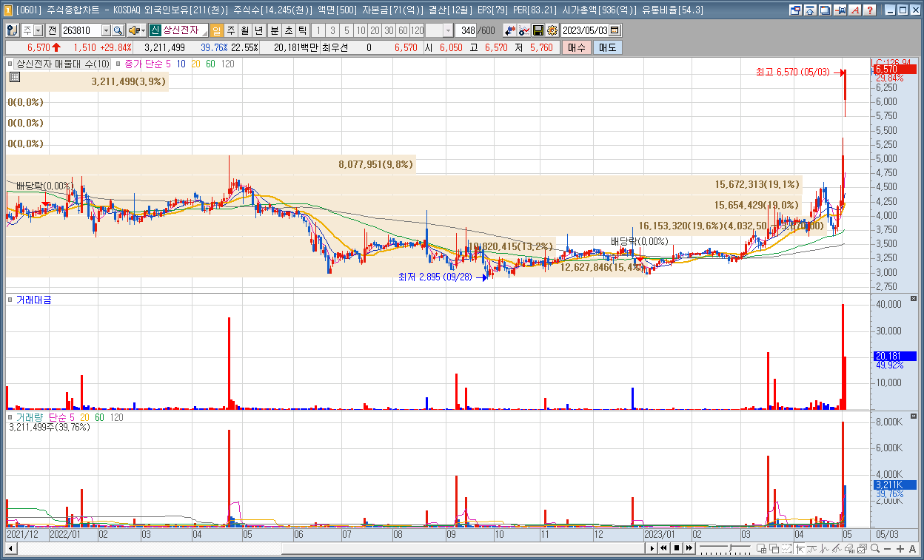Screen dimensions: 924x560
Task: Click the eraser icon in bottom toolbar
Action: click(849, 548)
